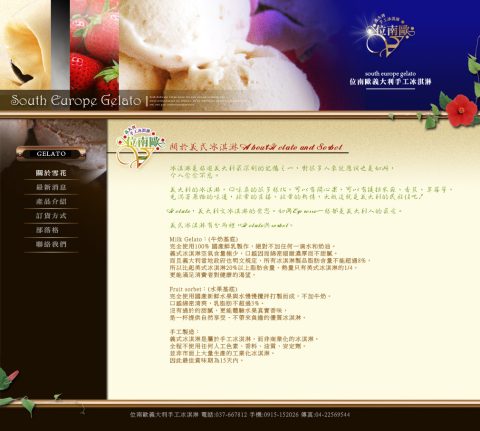Click the cream rose petal image in the header
Image resolution: width=480 pixels, height=431 pixels.
(25, 45)
